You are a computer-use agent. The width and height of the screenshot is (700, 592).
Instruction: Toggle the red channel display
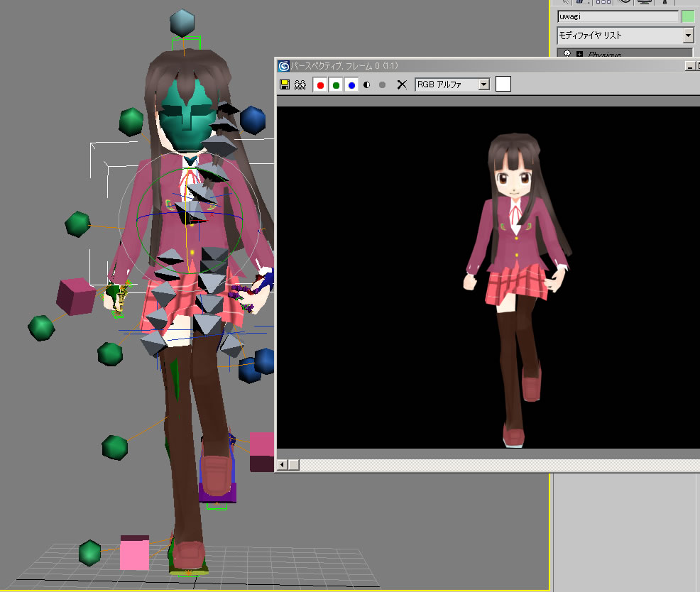(320, 84)
